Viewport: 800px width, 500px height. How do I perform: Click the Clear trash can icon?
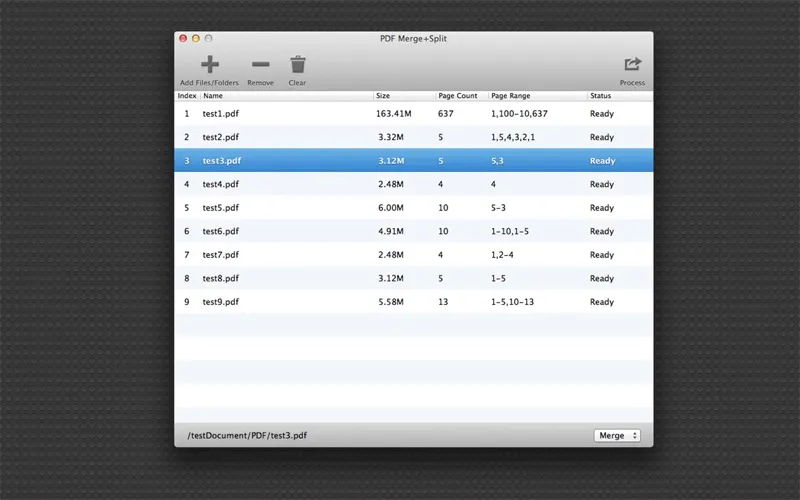tap(297, 64)
